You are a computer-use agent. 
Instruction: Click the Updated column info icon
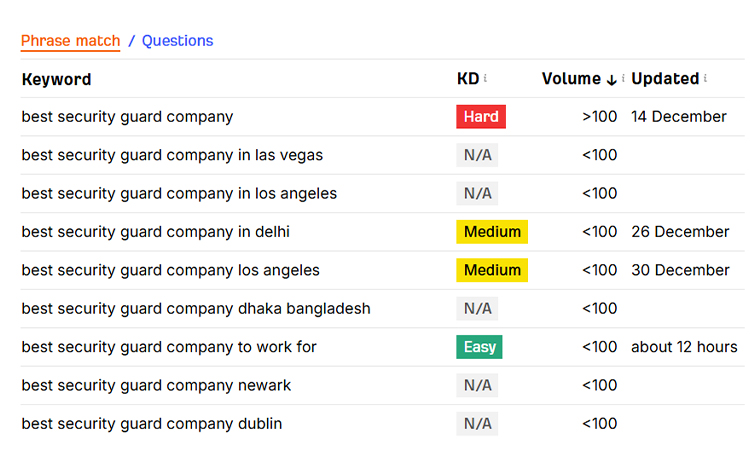tap(705, 79)
